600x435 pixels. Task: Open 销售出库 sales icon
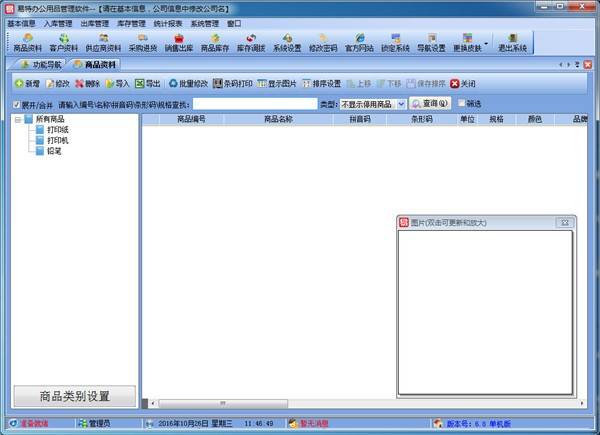(x=179, y=42)
